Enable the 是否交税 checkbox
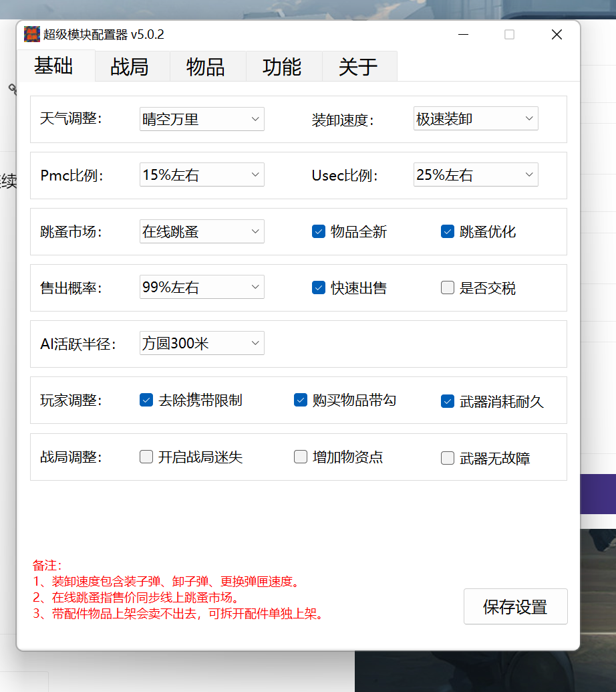This screenshot has width=616, height=692. [447, 287]
